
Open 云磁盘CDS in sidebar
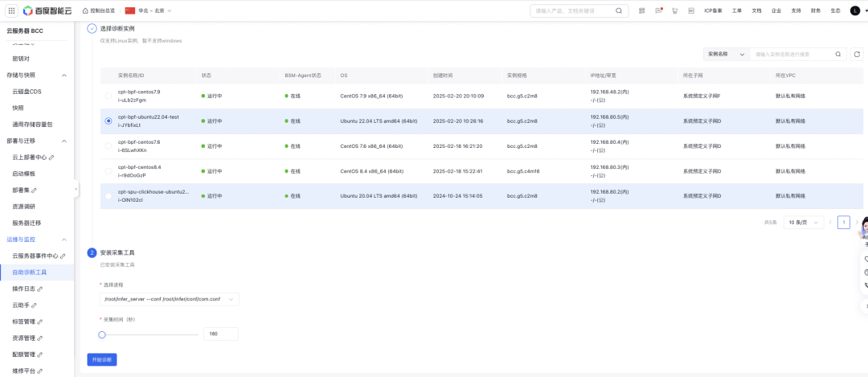click(27, 92)
